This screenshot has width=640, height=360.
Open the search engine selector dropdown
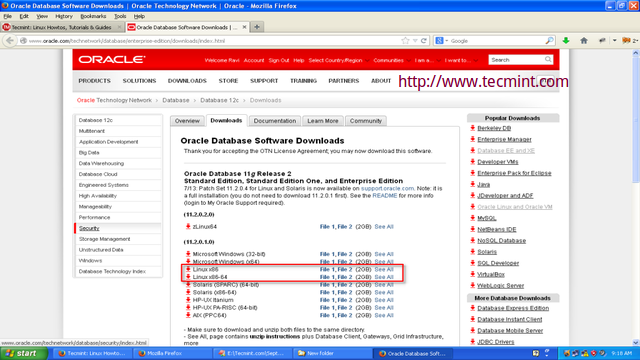pyautogui.click(x=442, y=41)
